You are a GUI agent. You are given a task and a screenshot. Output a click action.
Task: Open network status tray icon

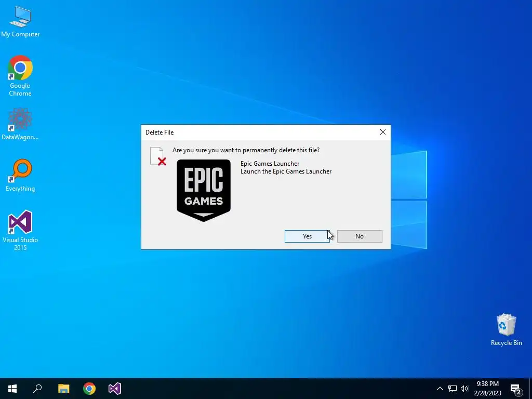[453, 389]
